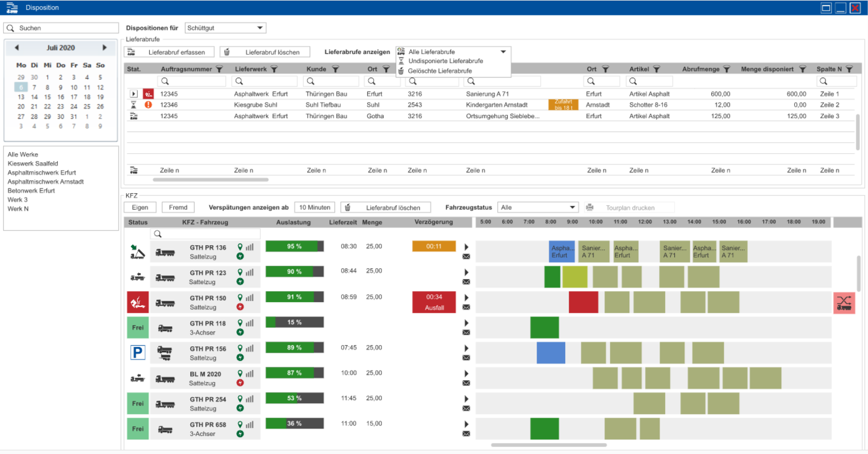Click the play arrow for GTH PR 123

pyautogui.click(x=466, y=272)
